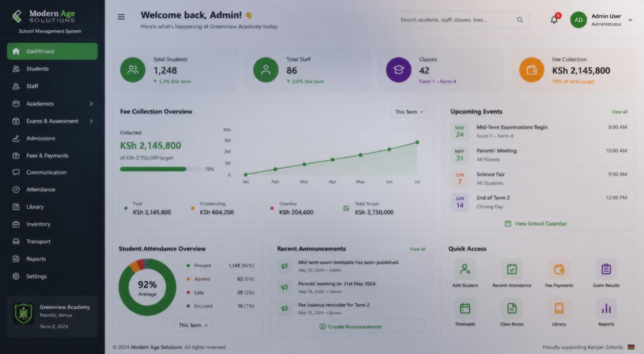Toggle the hamburger sidebar menu
644x354 pixels.
tap(121, 17)
